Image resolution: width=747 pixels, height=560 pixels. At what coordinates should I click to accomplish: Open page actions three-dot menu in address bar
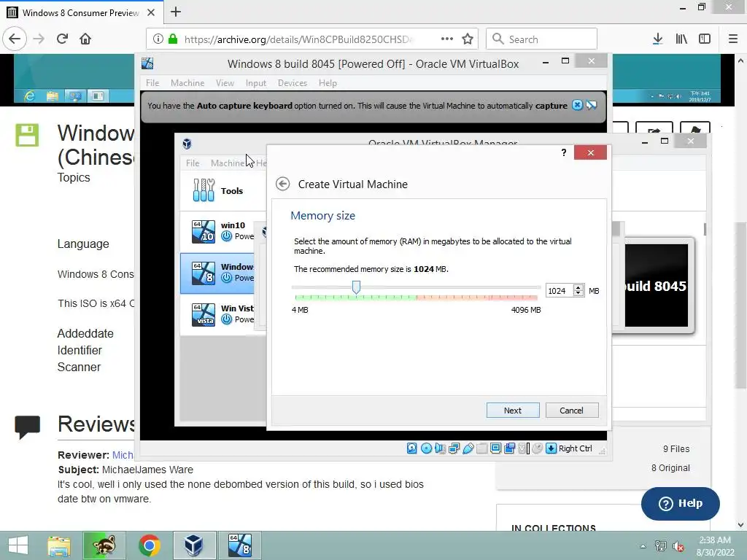[x=447, y=39]
